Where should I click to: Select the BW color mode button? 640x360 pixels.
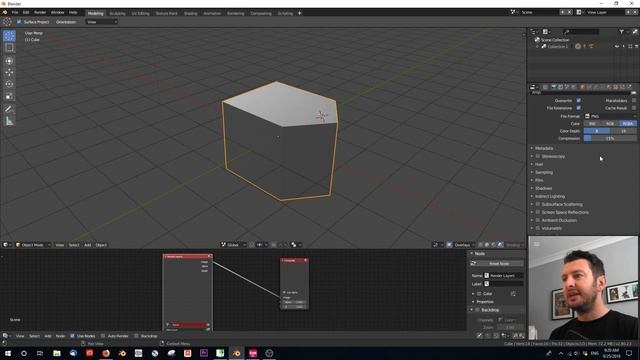[592, 124]
